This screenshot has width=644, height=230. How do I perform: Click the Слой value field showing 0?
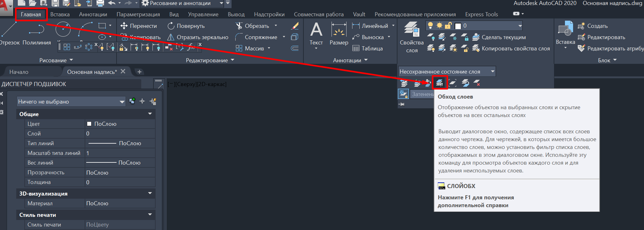pyautogui.click(x=120, y=134)
